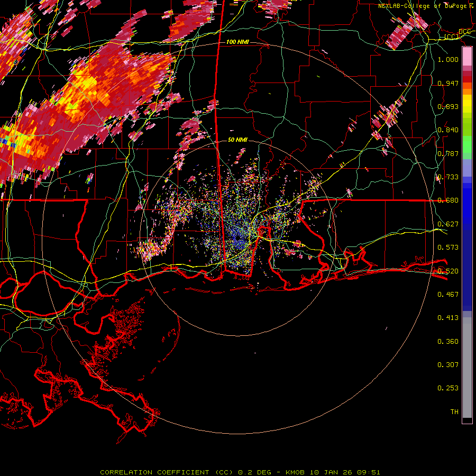Select the 0.413 legend value
The image size is (476, 476).
[x=448, y=318]
